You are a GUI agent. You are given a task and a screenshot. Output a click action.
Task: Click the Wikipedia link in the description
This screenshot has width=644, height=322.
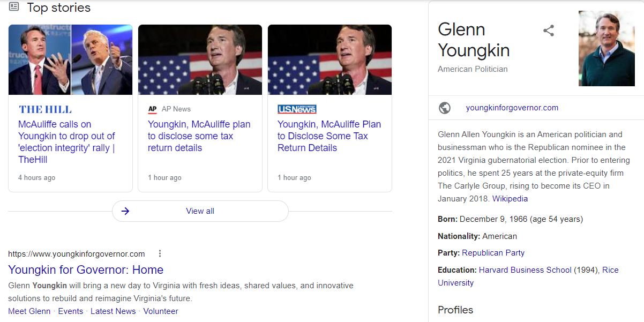click(x=510, y=199)
